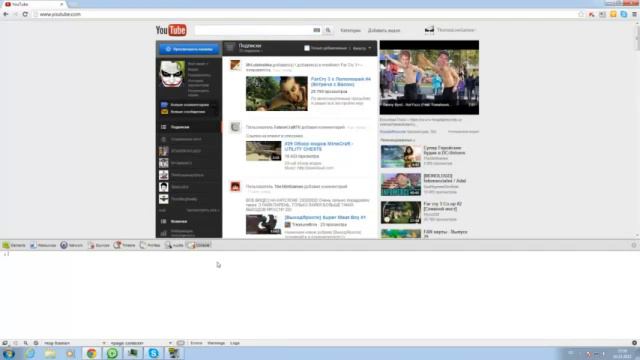Click the YouTube search magnifier button

[328, 30]
